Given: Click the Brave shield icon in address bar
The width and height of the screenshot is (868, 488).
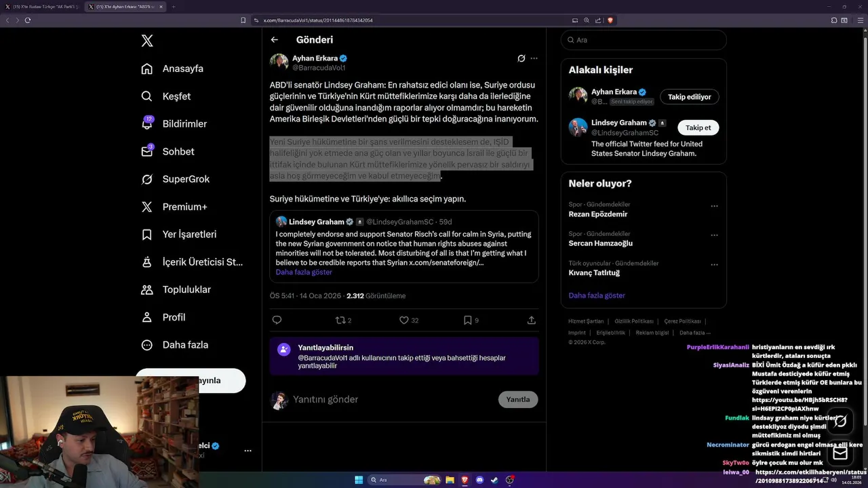Looking at the screenshot, I should [x=610, y=20].
